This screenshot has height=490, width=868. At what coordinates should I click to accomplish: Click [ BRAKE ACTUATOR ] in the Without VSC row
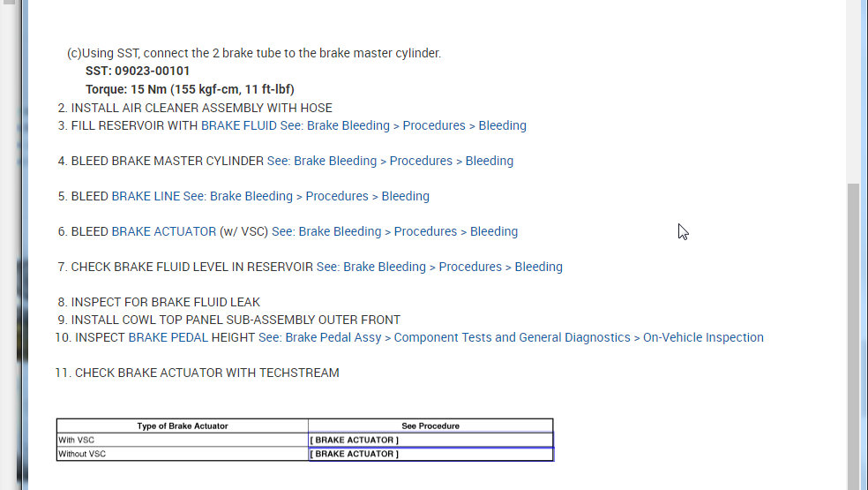tap(355, 454)
